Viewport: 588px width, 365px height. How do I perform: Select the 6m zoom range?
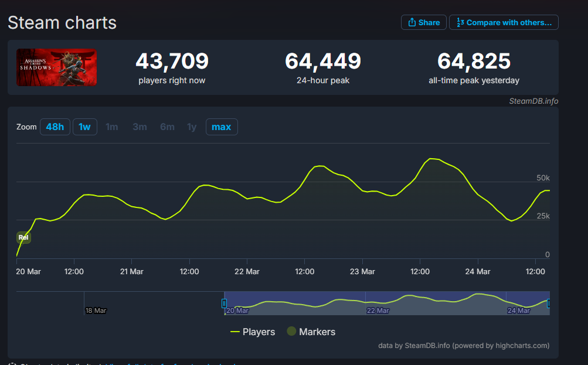[167, 127]
